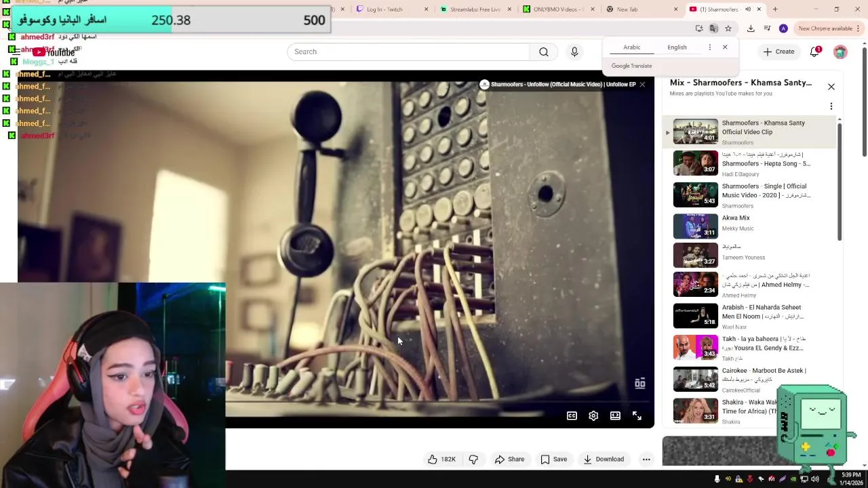Like the video with thumbs-up
The width and height of the screenshot is (868, 488).
pos(441,459)
